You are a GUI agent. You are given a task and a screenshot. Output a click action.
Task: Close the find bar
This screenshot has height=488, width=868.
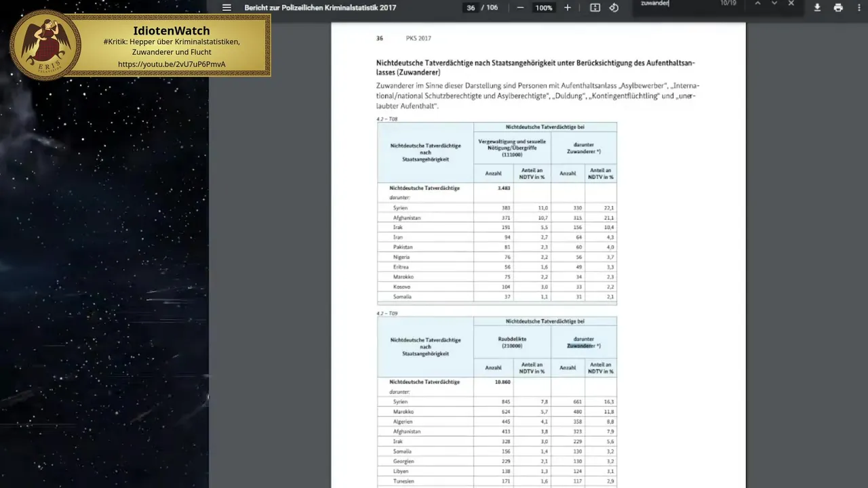(x=791, y=3)
